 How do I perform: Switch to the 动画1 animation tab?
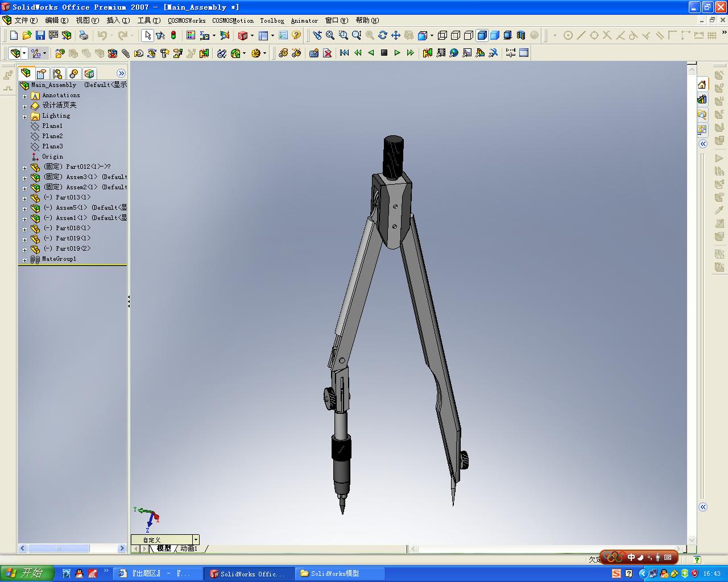(188, 548)
